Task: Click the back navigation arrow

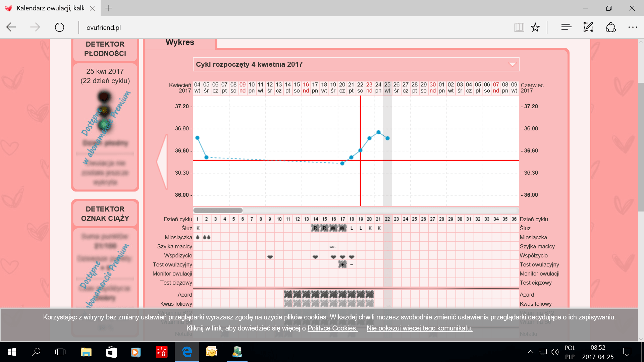Action: tap(11, 27)
